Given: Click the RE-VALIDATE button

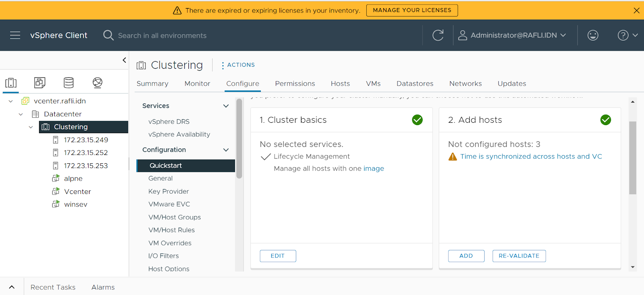Looking at the screenshot, I should [519, 256].
